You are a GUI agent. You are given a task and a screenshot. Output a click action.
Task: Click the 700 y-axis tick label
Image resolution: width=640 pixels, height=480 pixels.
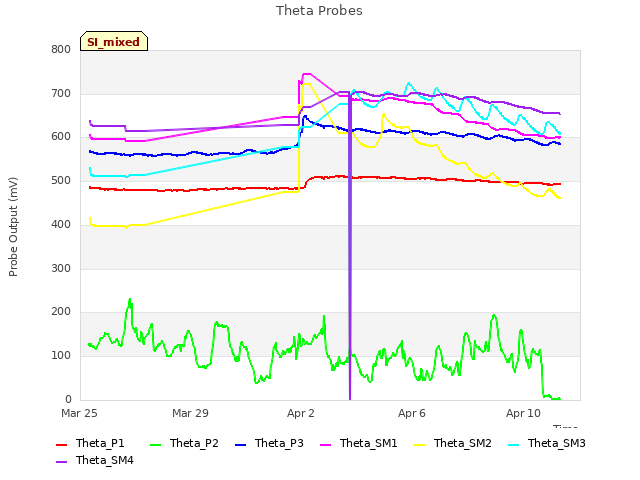tap(61, 93)
